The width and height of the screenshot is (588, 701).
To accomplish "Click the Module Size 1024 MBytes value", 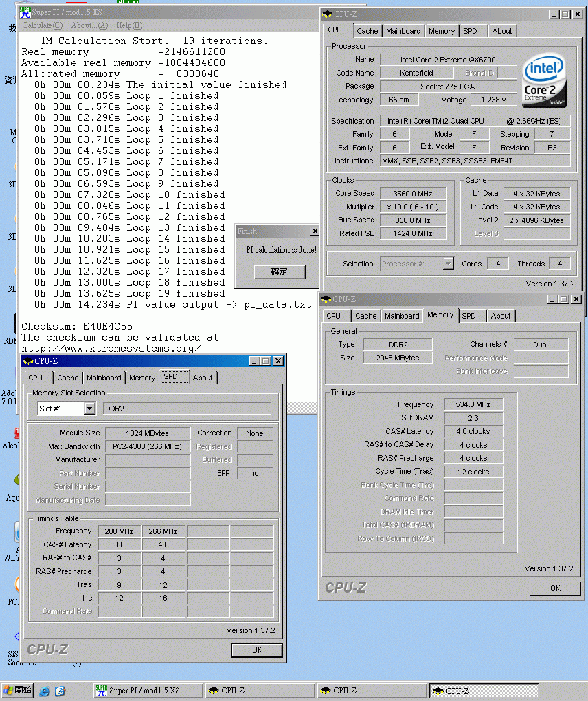I will pos(147,433).
